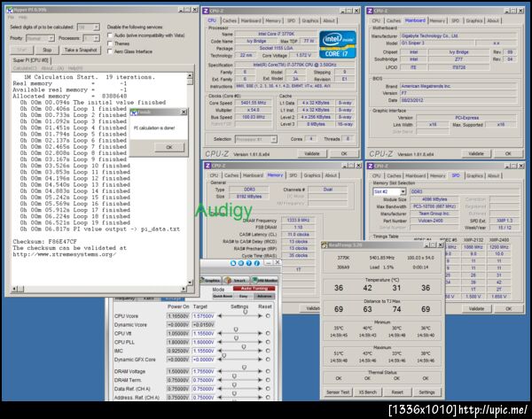Select the CPU Vtt reset radio button
Screen dimensions: 532x419
pyautogui.click(x=268, y=334)
